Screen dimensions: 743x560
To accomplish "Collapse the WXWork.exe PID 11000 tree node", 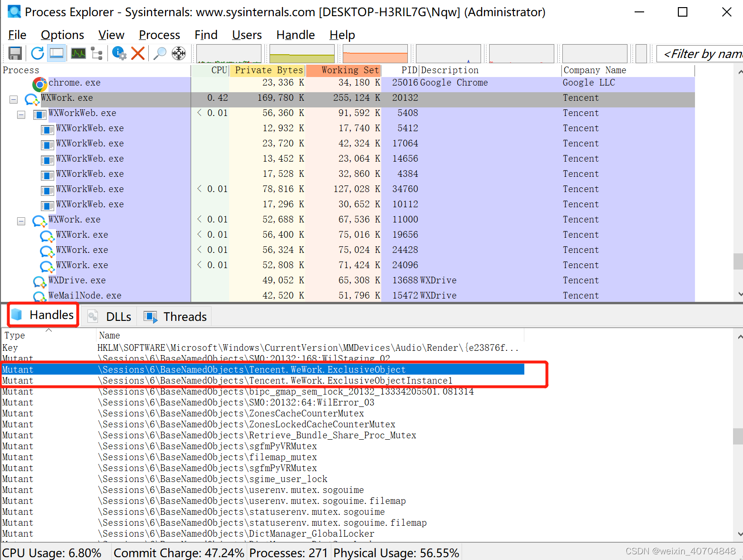I will click(21, 221).
